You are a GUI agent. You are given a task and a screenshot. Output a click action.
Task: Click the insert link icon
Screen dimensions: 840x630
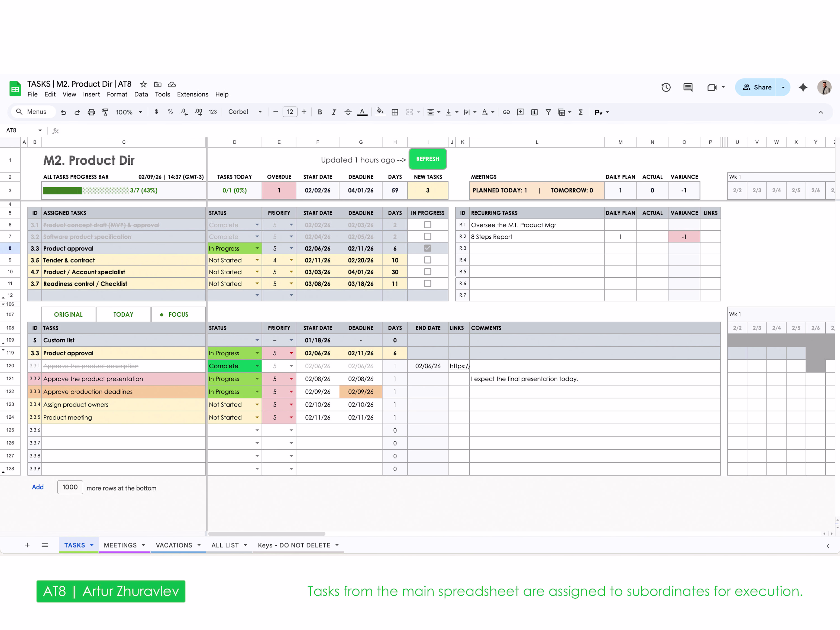tap(506, 112)
